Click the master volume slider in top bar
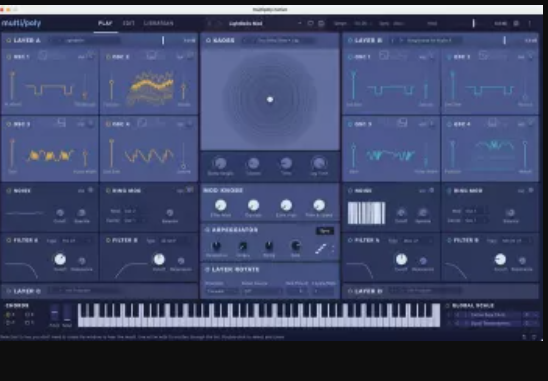The width and height of the screenshot is (548, 381). pyautogui.click(x=474, y=23)
